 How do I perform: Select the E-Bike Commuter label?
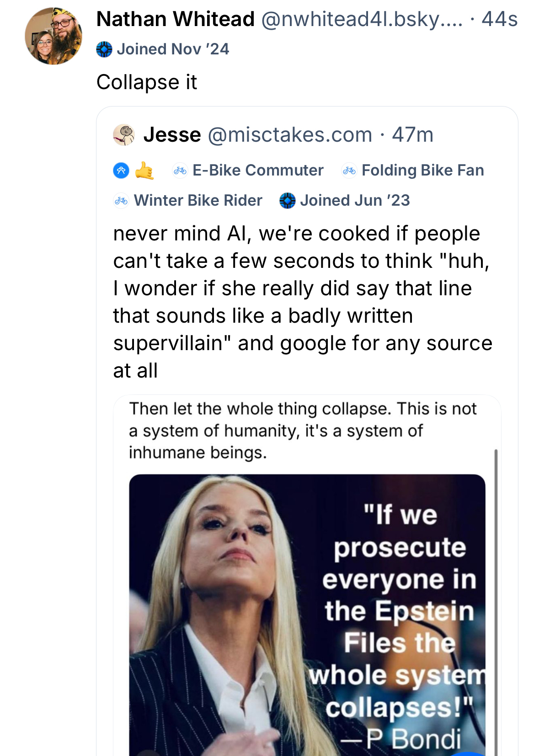(258, 170)
